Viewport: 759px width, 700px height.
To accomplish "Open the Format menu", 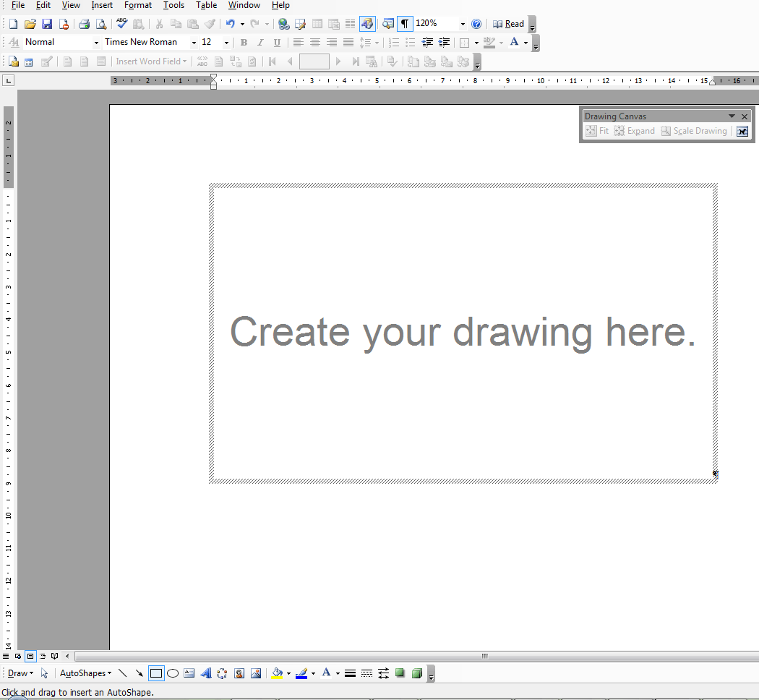I will click(138, 5).
